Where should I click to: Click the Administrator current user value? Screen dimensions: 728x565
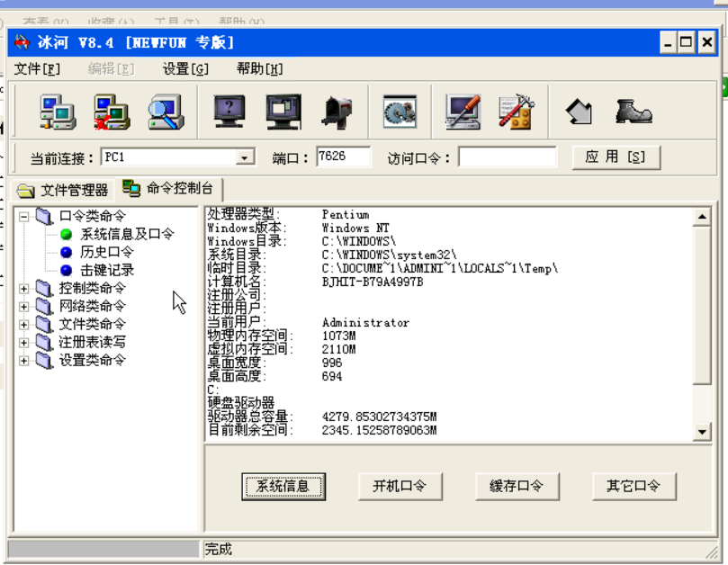pos(365,323)
